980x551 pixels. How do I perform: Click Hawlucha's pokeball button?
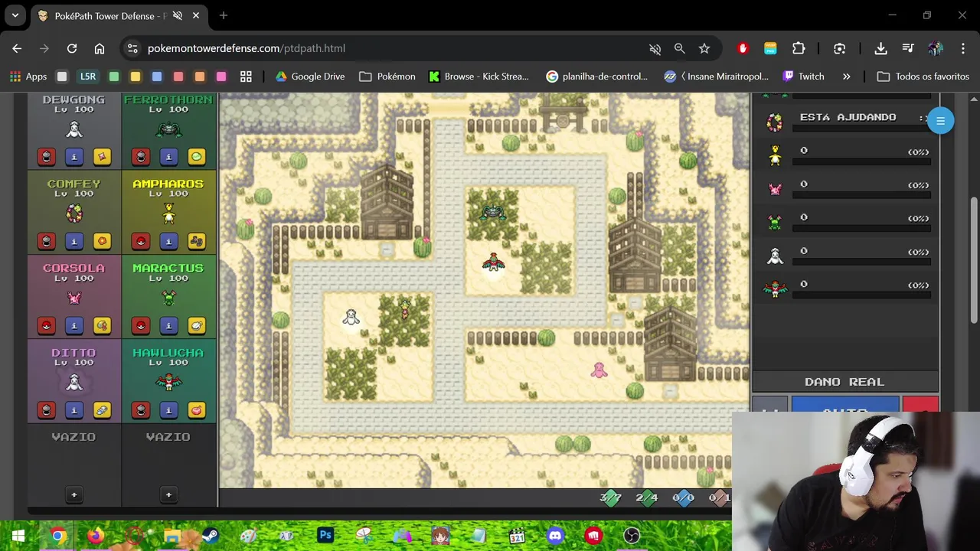[x=141, y=410]
